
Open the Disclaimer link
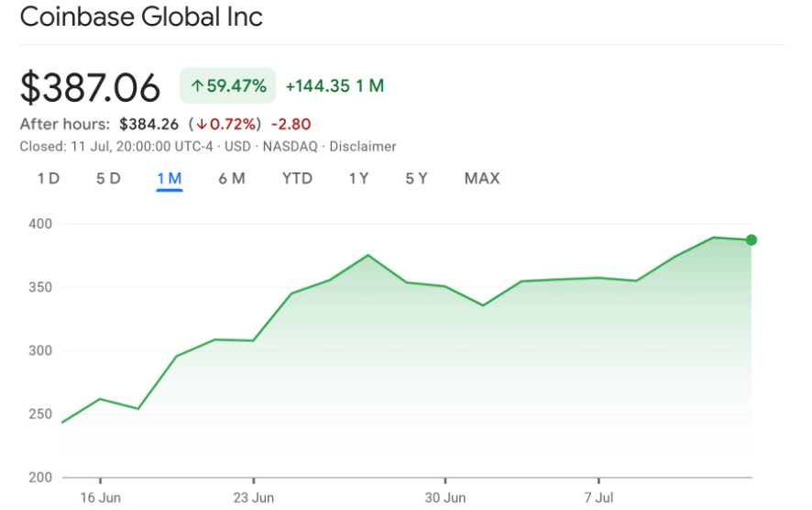click(x=363, y=146)
